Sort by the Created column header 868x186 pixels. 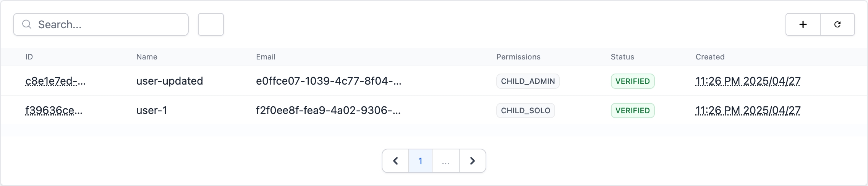710,57
